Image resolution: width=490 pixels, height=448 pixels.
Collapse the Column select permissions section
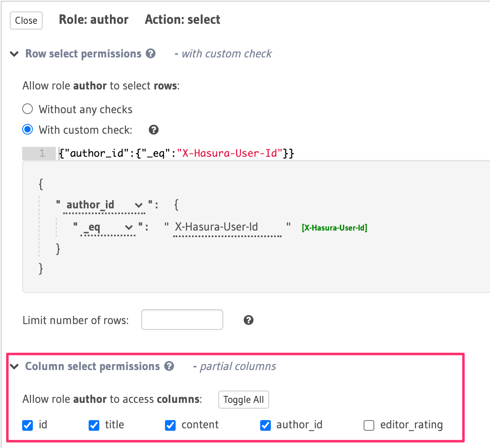point(14,366)
